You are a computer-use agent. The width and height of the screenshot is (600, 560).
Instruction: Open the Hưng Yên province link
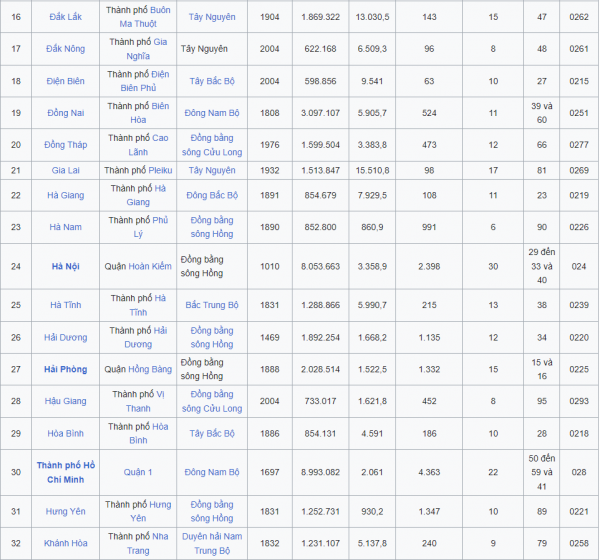point(65,511)
